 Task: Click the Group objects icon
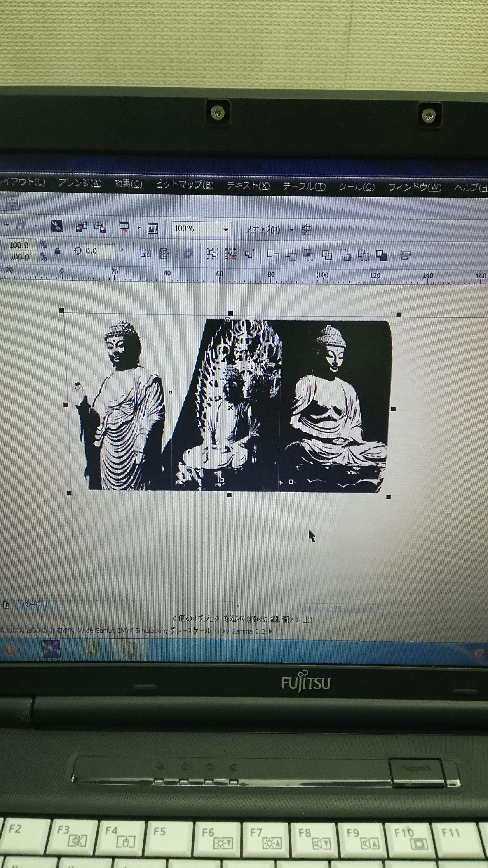pos(213,254)
